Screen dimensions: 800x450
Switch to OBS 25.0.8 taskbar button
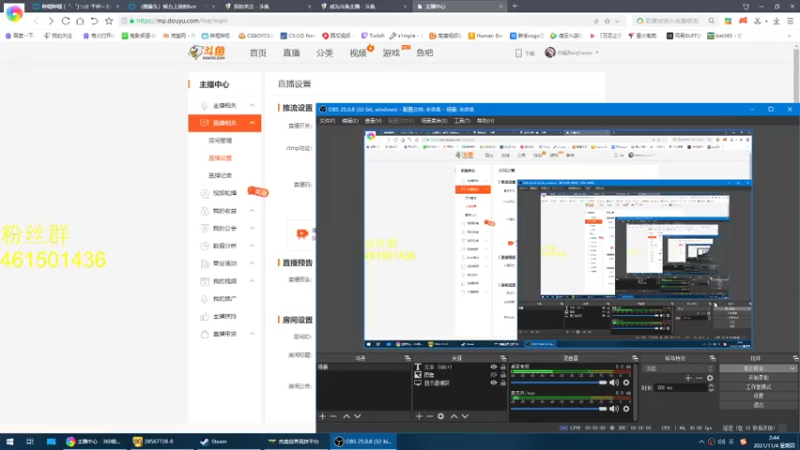coord(363,441)
